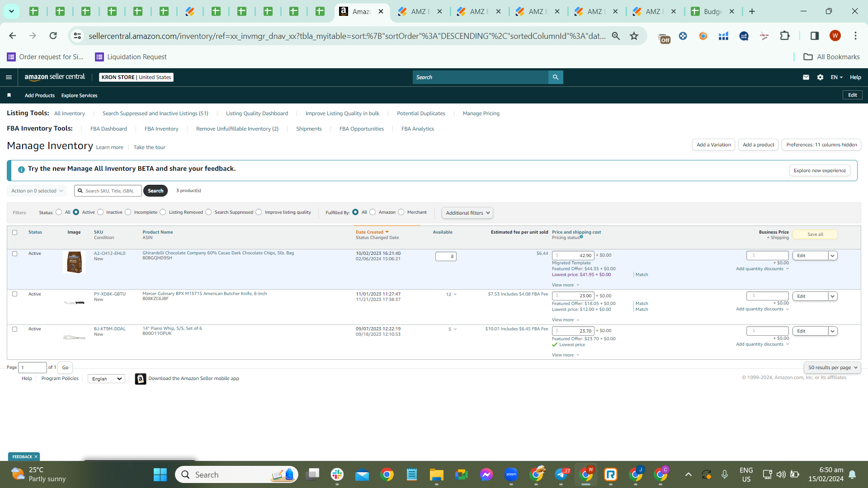Open the Shipments link

point(309,129)
